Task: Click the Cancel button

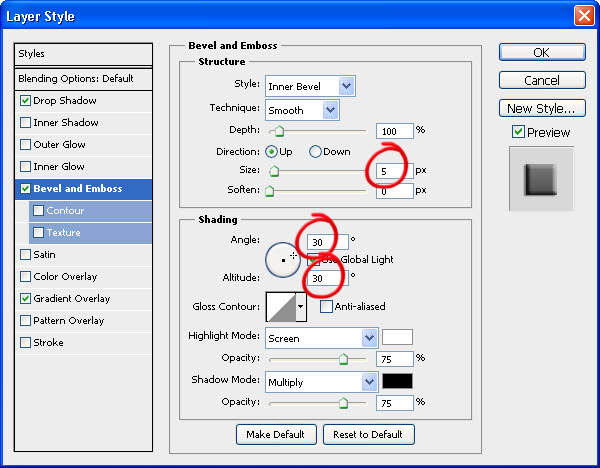Action: pos(542,80)
